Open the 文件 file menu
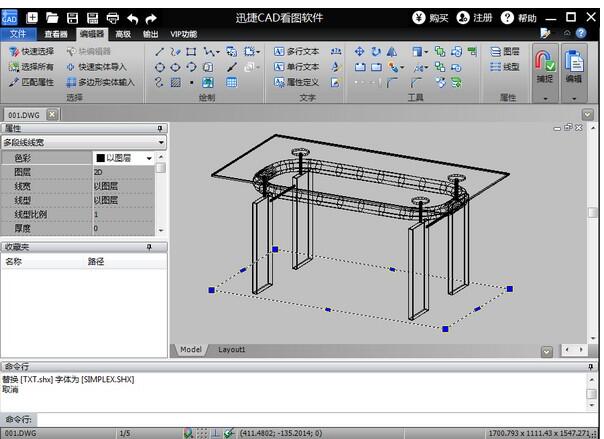This screenshot has height=439, width=604. (x=18, y=34)
